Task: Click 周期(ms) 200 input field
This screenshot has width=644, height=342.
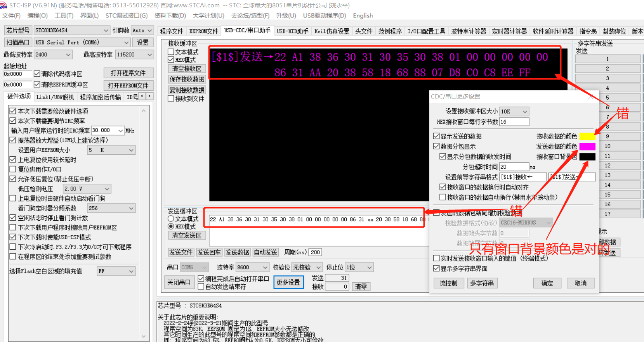Action: tap(316, 252)
